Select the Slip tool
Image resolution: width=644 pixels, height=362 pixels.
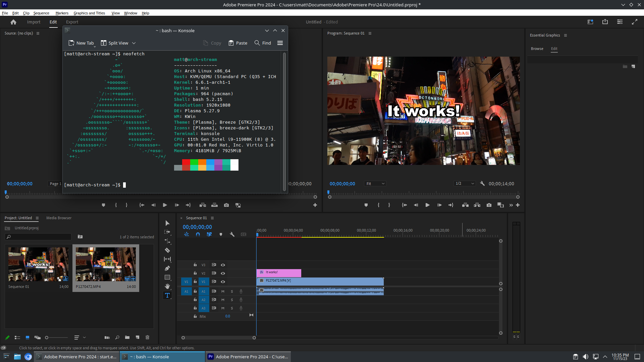pyautogui.click(x=167, y=259)
